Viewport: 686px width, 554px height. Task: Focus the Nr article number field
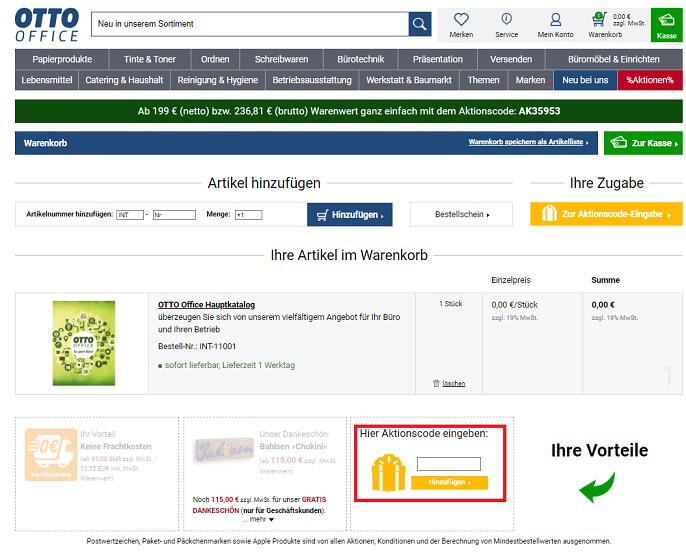(x=174, y=215)
